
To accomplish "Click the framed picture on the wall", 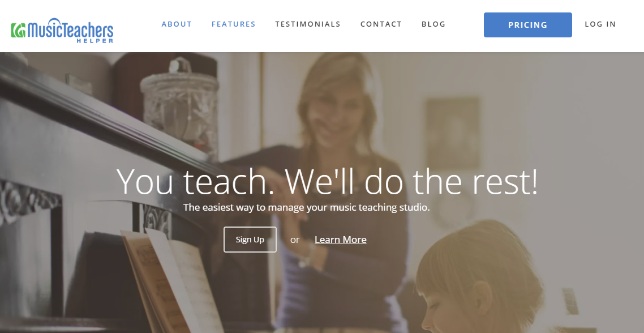I will [x=453, y=133].
